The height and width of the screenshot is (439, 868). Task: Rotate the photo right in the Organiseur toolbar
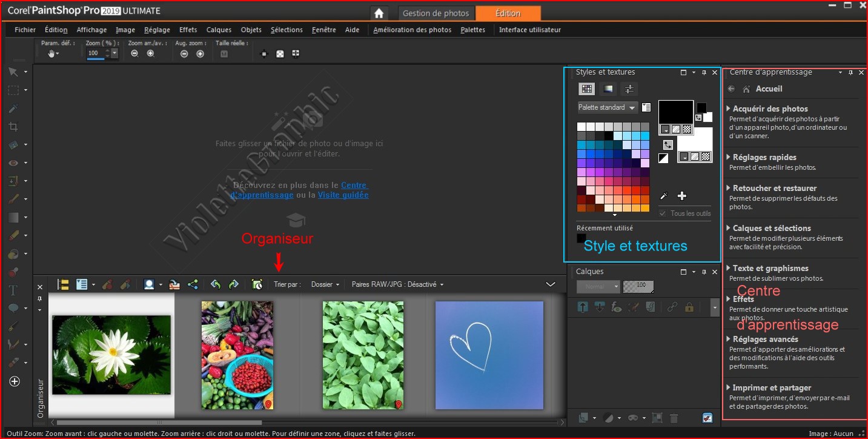234,284
